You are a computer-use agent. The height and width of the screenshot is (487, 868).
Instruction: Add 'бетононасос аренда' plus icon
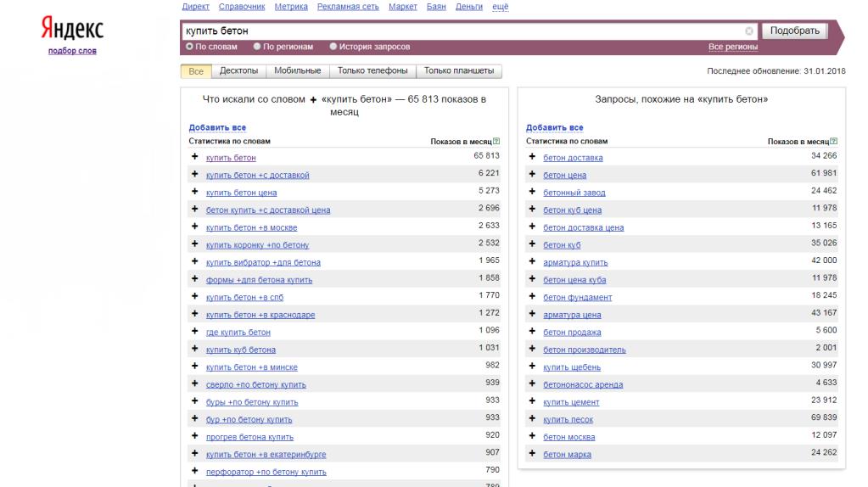pyautogui.click(x=532, y=383)
